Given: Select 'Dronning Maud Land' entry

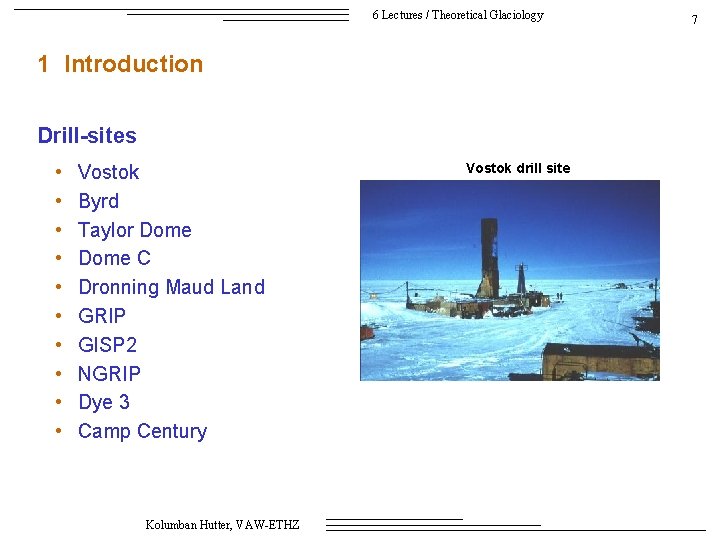Looking at the screenshot, I should pyautogui.click(x=172, y=287).
